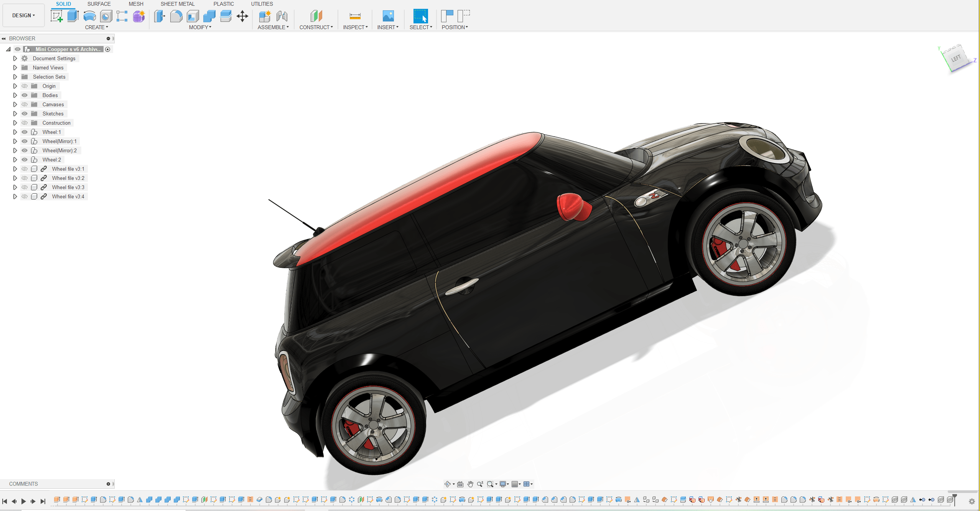Switch to the UTILITIES tab
Screen dimensions: 980x511
tap(262, 4)
